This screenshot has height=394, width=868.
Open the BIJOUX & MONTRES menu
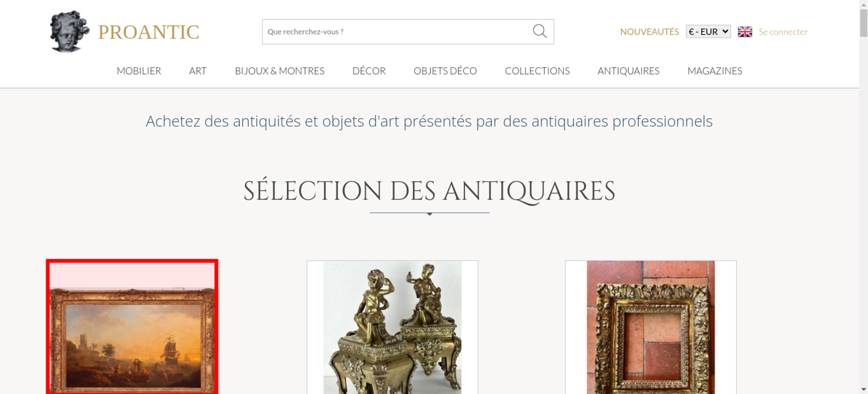pos(279,71)
